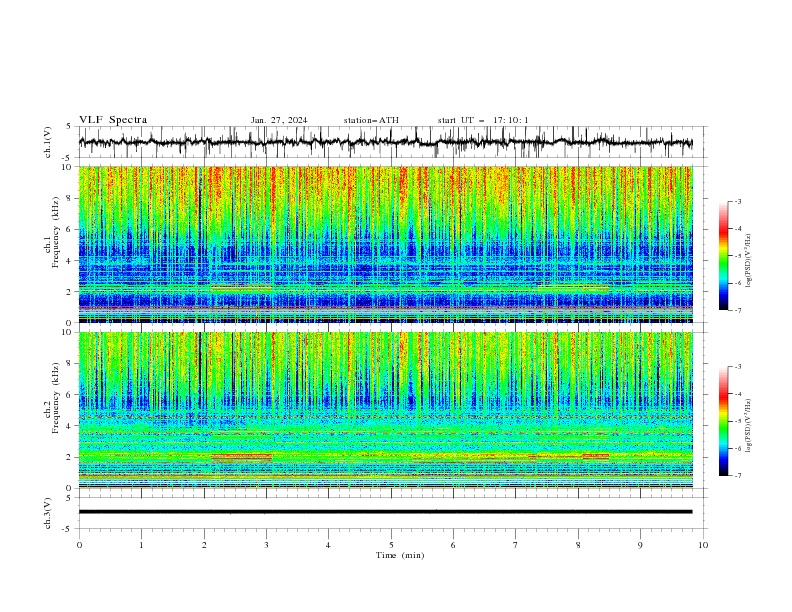Click the red 2 kHz band between minutes 2 and 3 in ch.2
The height and width of the screenshot is (612, 792).
(241, 457)
